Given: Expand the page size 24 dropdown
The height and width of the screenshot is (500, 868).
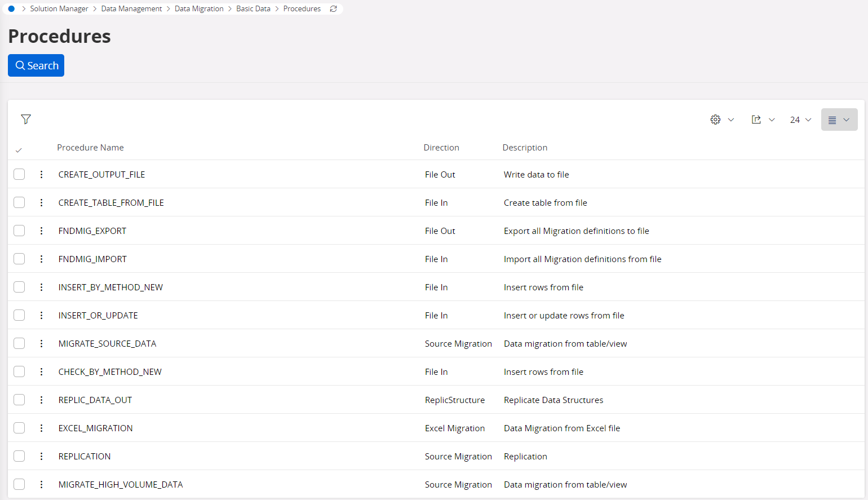Looking at the screenshot, I should (800, 120).
